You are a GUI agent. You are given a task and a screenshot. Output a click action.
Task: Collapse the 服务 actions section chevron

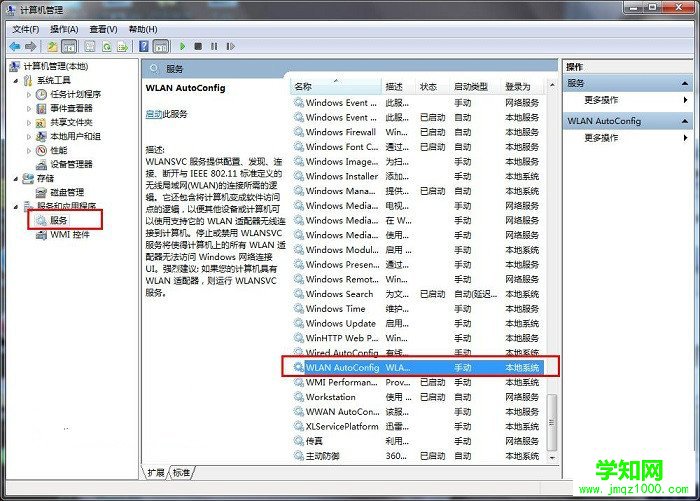pyautogui.click(x=684, y=83)
